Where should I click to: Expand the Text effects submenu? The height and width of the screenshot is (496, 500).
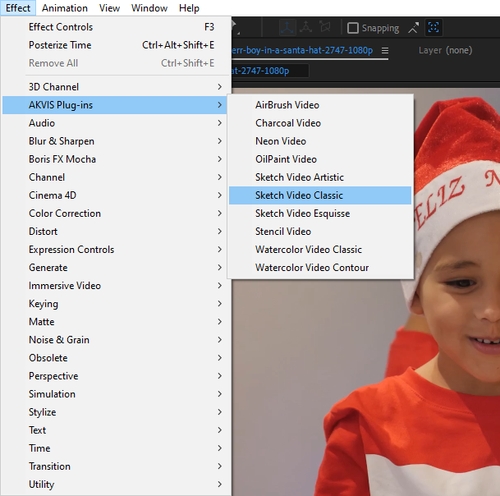(x=115, y=430)
